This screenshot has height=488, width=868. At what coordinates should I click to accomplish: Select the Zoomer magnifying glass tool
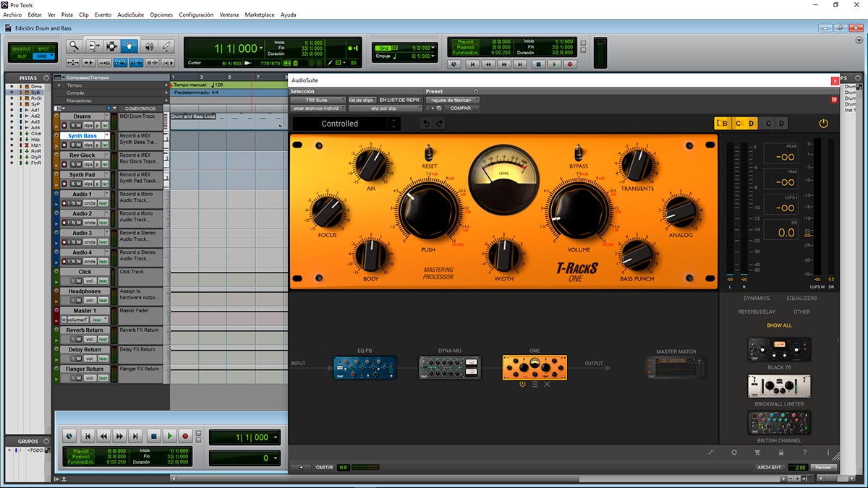tap(74, 46)
